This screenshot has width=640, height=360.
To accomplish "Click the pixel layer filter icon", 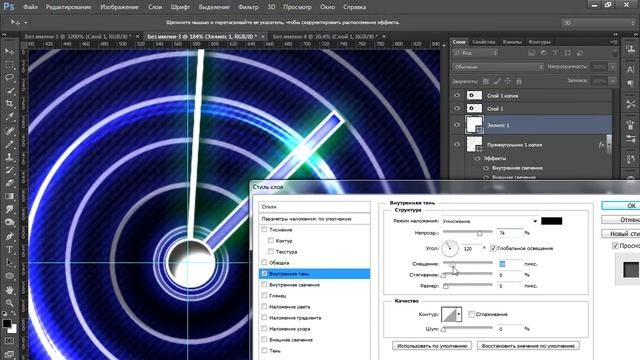I will pyautogui.click(x=531, y=53).
